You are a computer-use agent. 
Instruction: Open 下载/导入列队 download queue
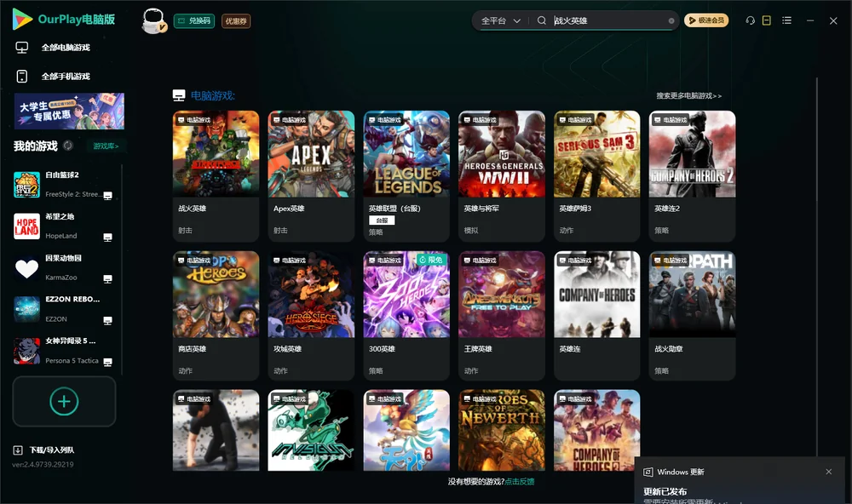coord(52,450)
